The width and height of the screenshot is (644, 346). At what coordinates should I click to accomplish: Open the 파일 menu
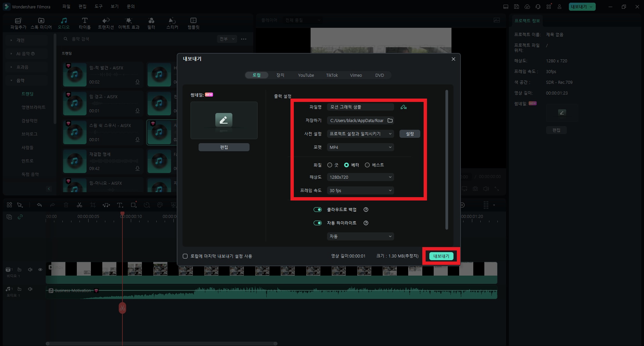click(x=66, y=6)
